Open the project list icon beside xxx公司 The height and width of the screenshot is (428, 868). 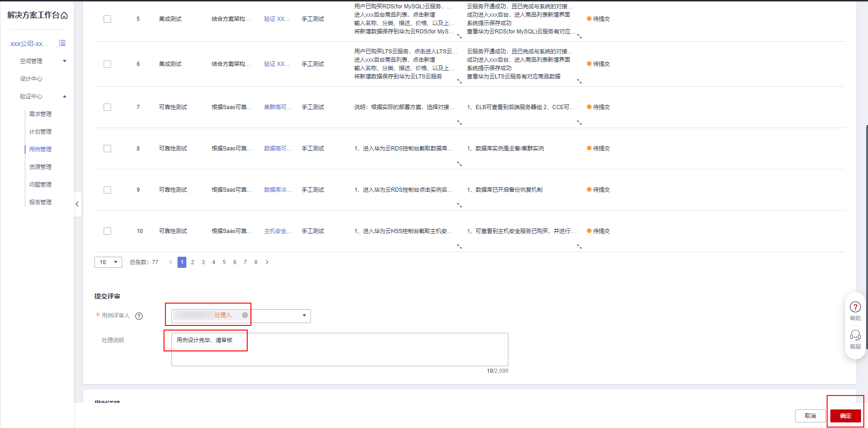click(62, 43)
